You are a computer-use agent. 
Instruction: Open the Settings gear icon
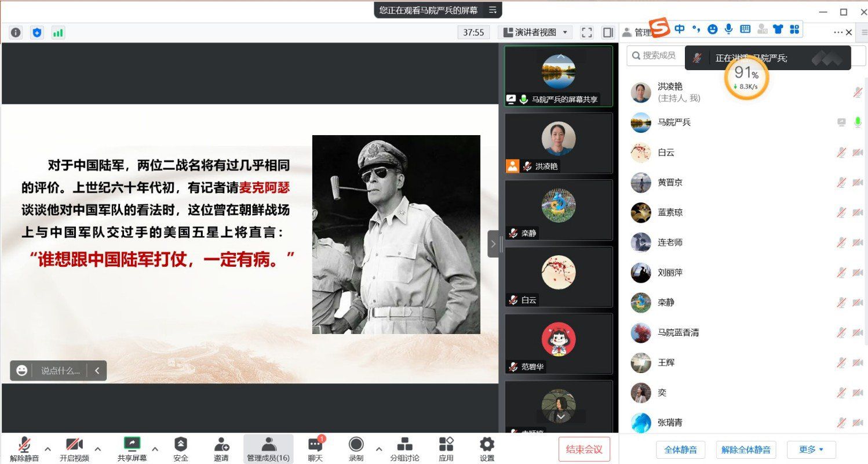pos(487,449)
